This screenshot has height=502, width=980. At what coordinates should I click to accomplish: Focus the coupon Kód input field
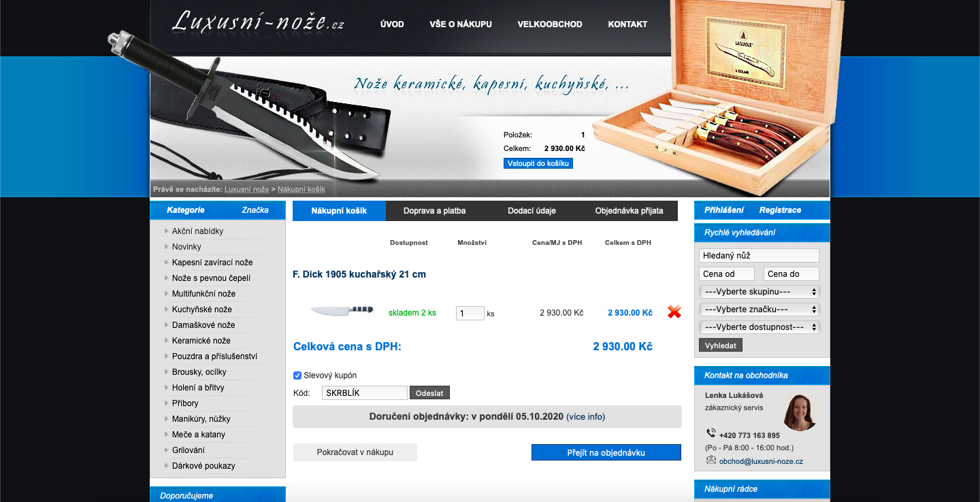(x=365, y=392)
